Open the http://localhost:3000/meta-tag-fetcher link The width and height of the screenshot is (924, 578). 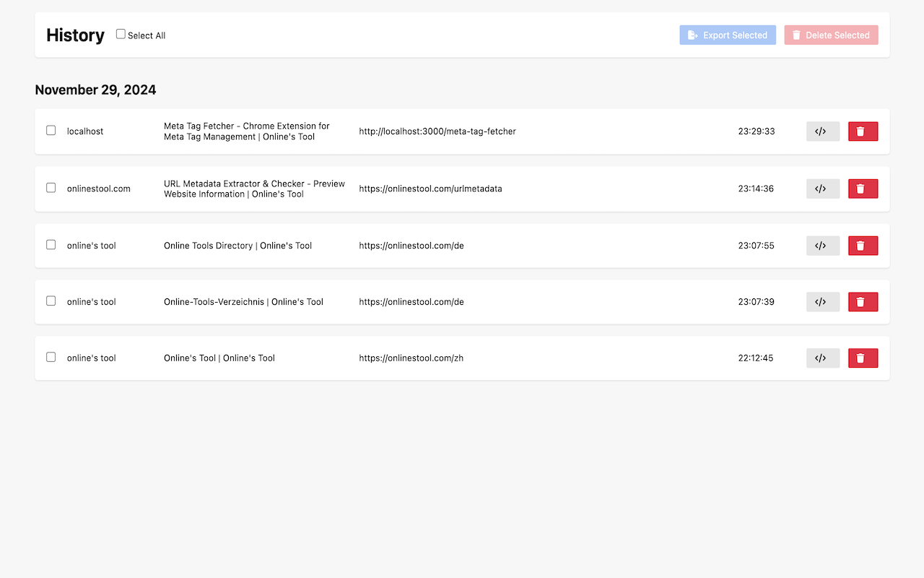(x=437, y=131)
